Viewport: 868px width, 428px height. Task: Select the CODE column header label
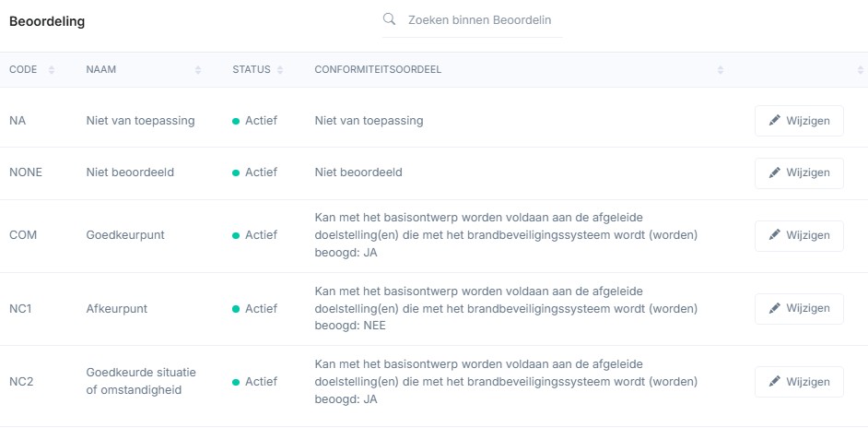(24, 70)
